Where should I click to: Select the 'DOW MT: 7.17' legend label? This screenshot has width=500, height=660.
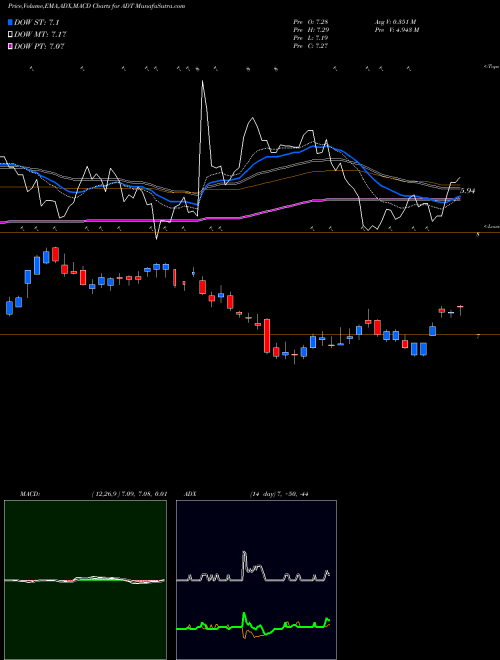pos(40,34)
